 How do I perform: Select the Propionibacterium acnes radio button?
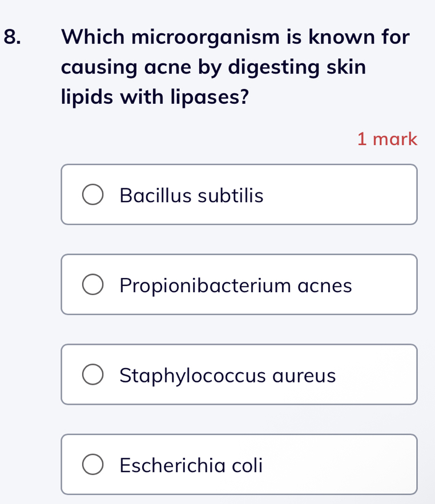(93, 284)
